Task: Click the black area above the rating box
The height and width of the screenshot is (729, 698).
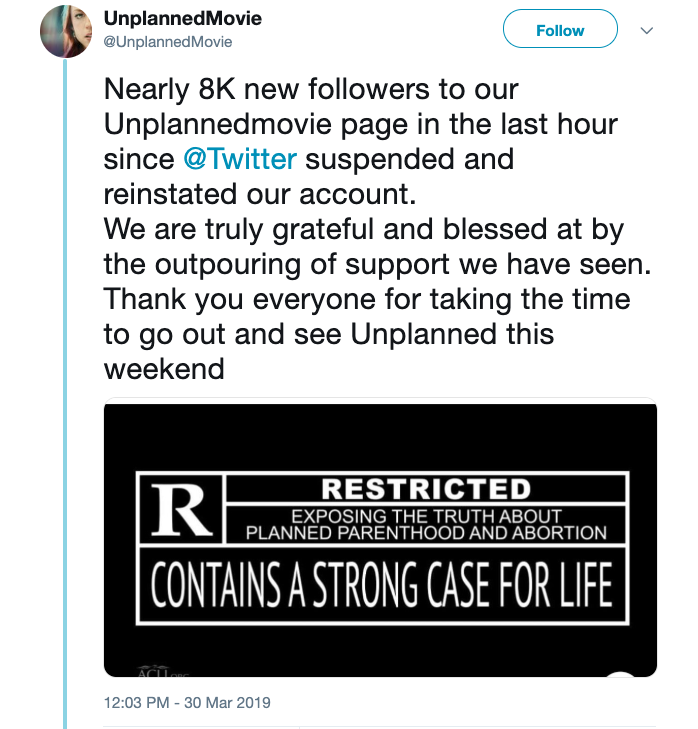Action: click(380, 435)
